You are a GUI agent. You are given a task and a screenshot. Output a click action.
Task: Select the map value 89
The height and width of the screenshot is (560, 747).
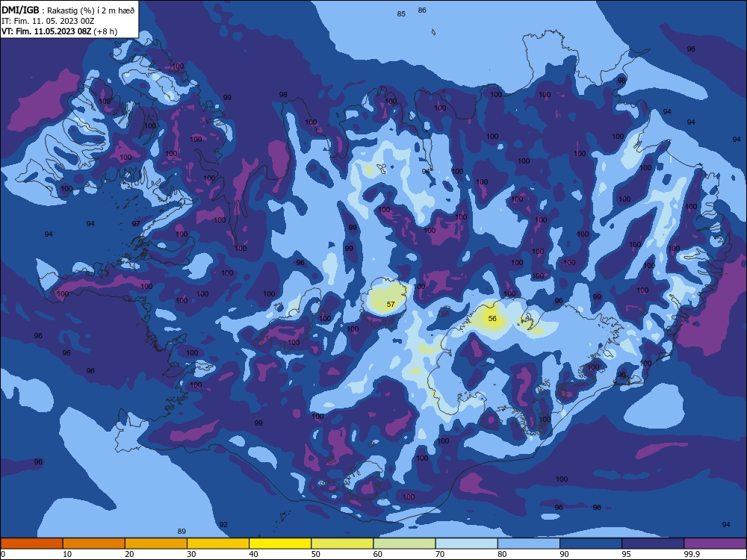click(182, 532)
